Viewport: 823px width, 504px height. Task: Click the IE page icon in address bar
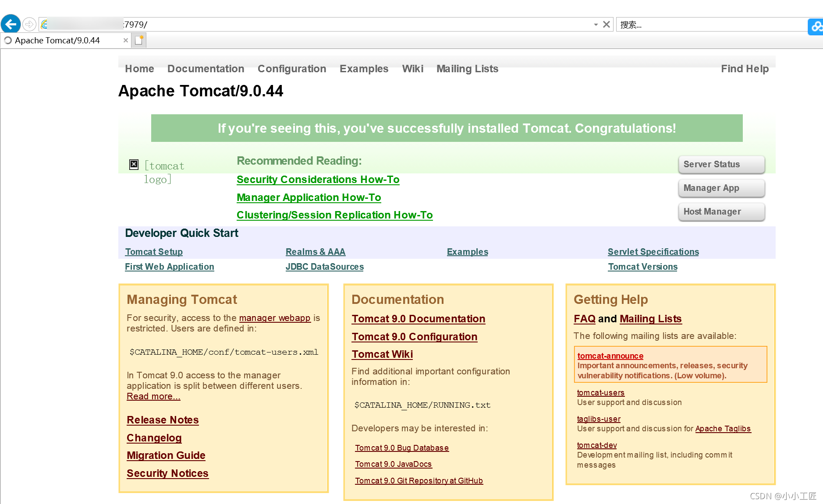[44, 25]
